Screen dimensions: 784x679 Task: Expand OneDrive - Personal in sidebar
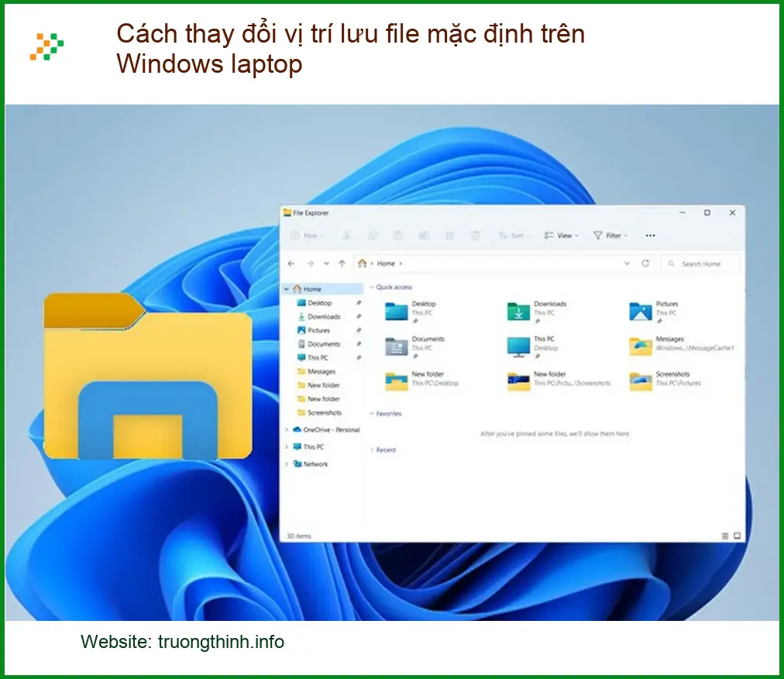tap(287, 430)
